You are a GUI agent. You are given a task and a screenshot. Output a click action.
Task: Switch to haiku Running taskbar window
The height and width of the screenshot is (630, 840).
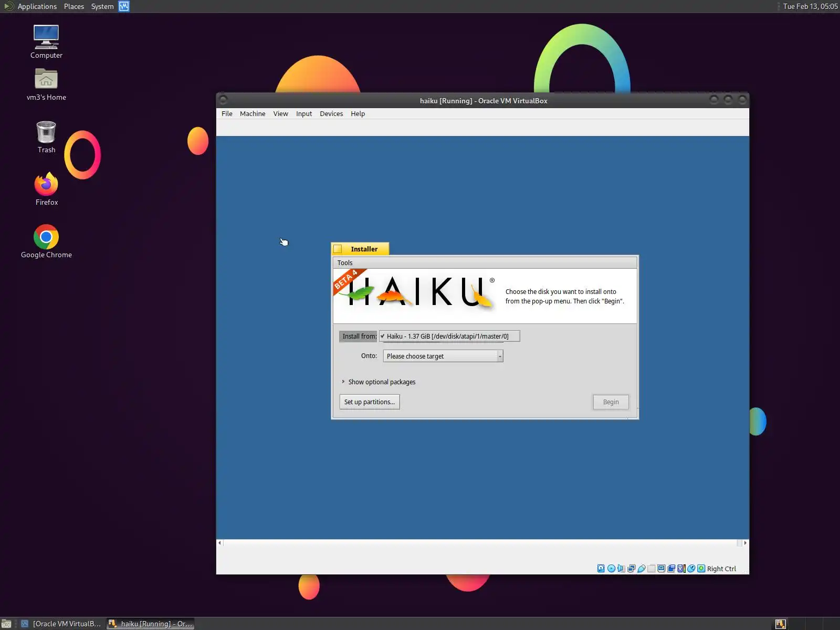coord(151,624)
